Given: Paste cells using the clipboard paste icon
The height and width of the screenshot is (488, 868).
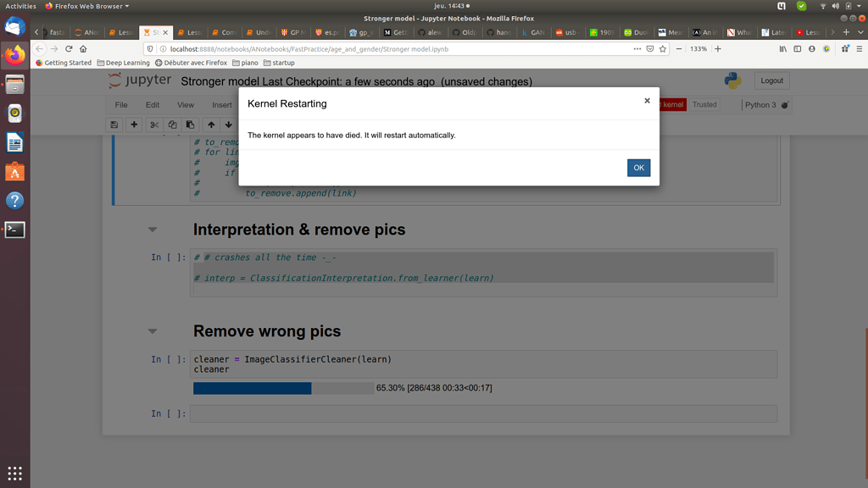Looking at the screenshot, I should 191,125.
